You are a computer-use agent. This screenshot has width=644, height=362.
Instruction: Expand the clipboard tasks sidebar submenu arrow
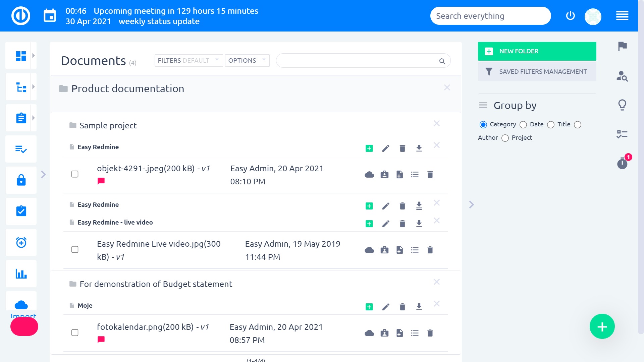(x=34, y=118)
